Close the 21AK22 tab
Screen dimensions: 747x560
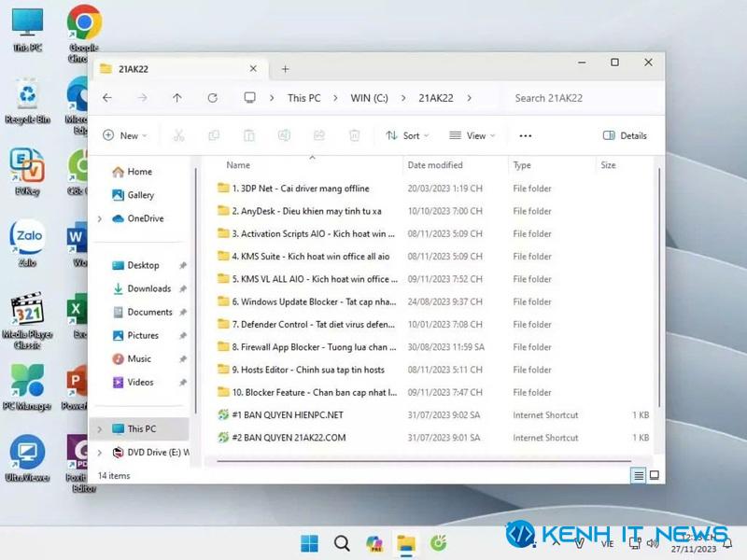pos(253,68)
